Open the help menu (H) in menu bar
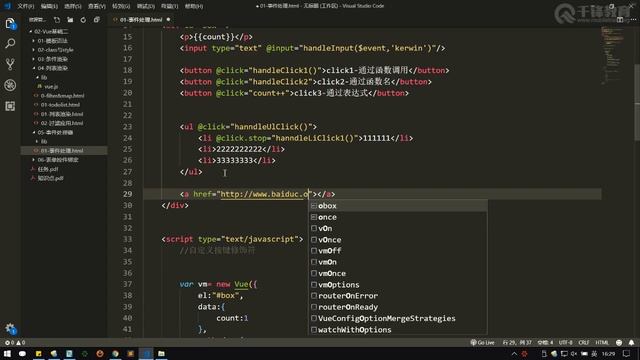The image size is (640, 360). (x=194, y=6)
